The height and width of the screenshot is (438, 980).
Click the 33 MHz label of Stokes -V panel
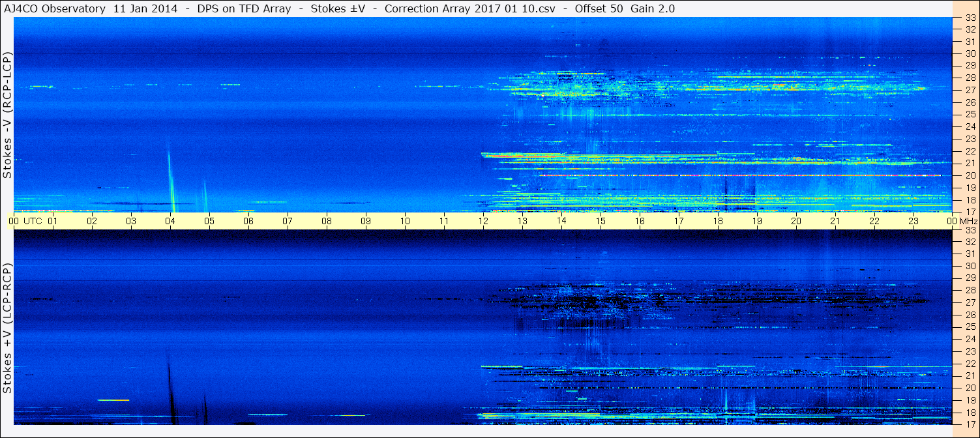click(970, 18)
